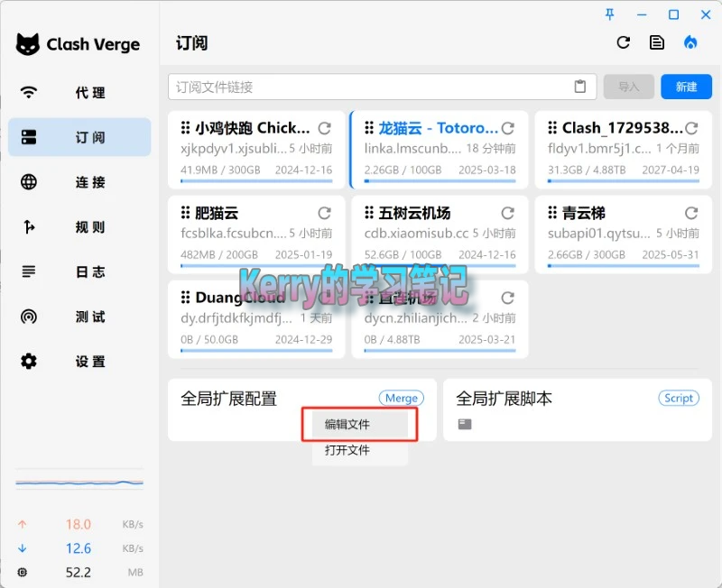Click the 全局扩展脚本 card title
Image resolution: width=722 pixels, height=588 pixels.
point(504,399)
